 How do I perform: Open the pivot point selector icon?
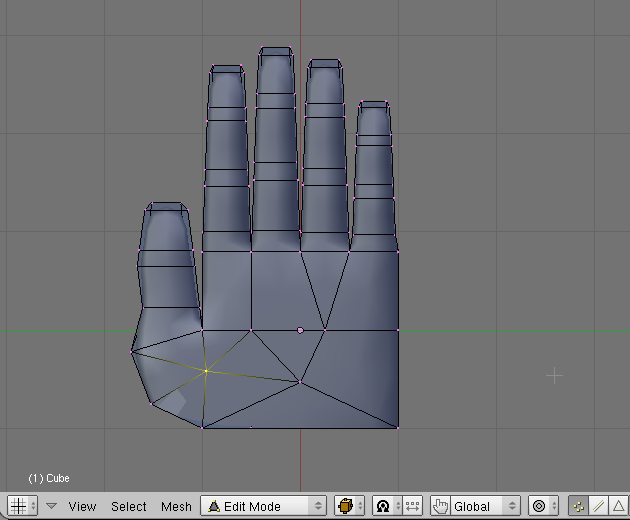pyautogui.click(x=387, y=506)
